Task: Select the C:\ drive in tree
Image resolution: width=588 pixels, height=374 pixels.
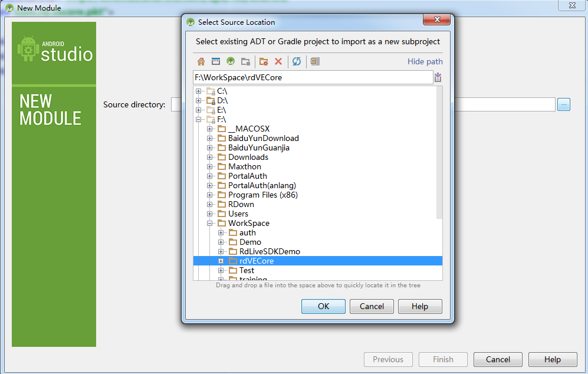Action: pos(222,91)
